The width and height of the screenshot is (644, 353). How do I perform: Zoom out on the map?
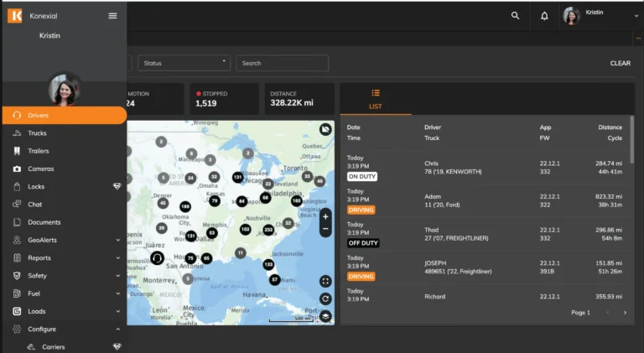pyautogui.click(x=325, y=229)
